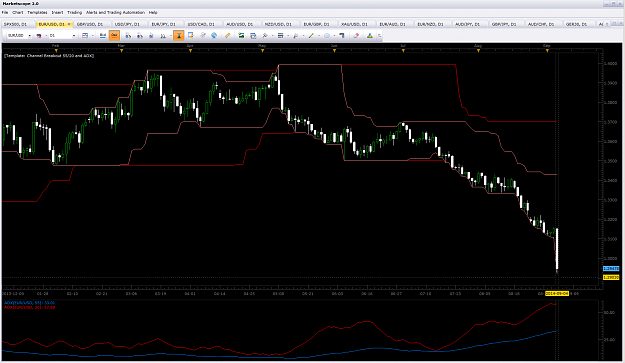Image resolution: width=625 pixels, height=363 pixels.
Task: Open the toolbar overflow options arrow
Action: click(x=379, y=35)
